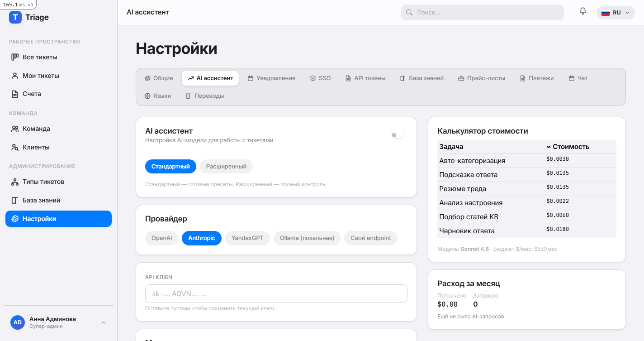Screen dimensions: 644x341
Task: Click the Калькулятор стоимости heading
Action: (483, 131)
